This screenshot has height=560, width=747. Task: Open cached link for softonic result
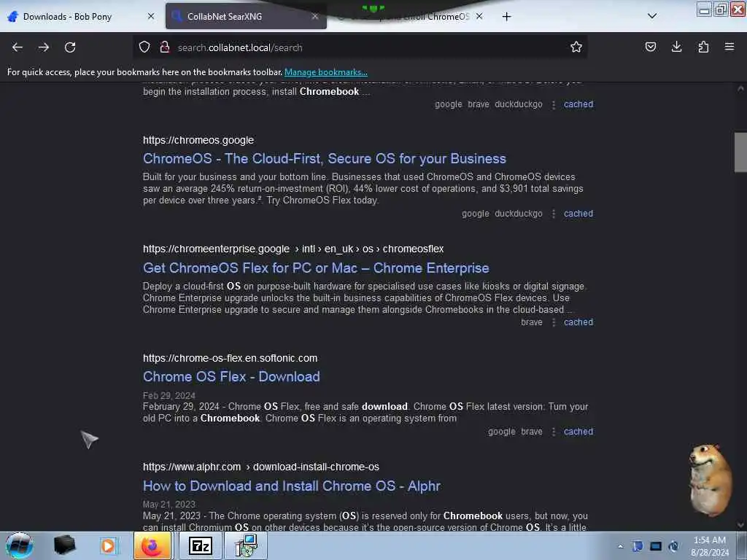coord(578,432)
